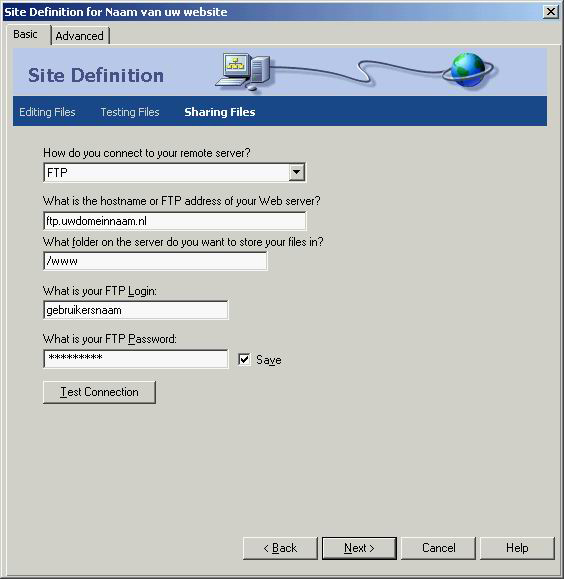Select the Basic tab
Image resolution: width=564 pixels, height=579 pixels.
[26, 34]
